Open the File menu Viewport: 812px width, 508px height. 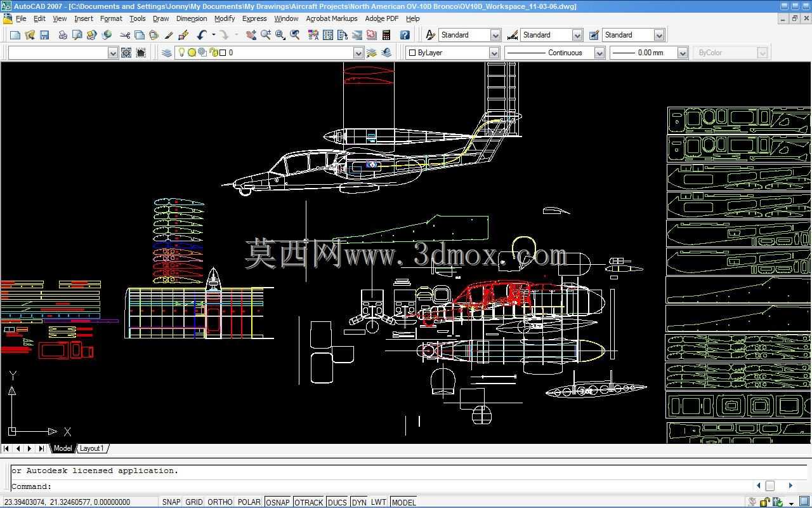(x=21, y=18)
